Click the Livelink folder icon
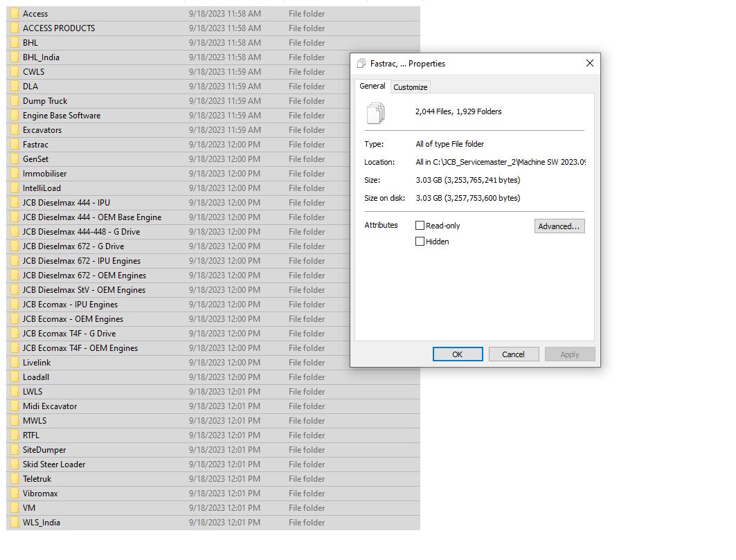 pos(15,363)
